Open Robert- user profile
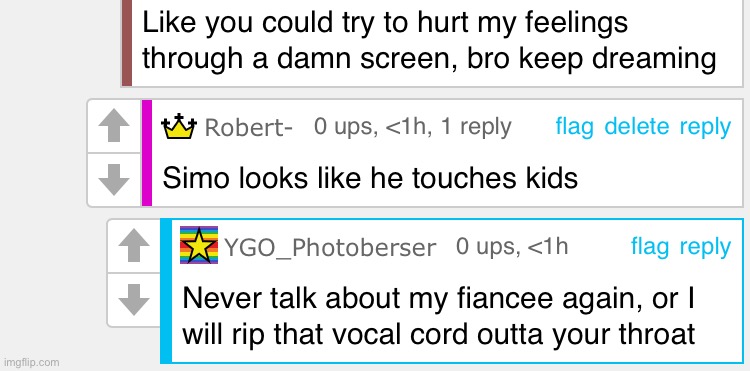Viewport: 750px width, 371px height. [248, 128]
